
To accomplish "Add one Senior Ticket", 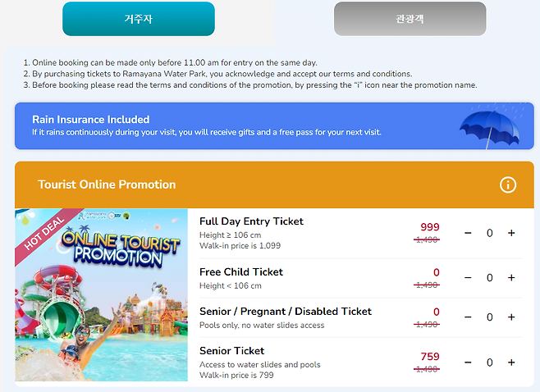I will pos(511,362).
